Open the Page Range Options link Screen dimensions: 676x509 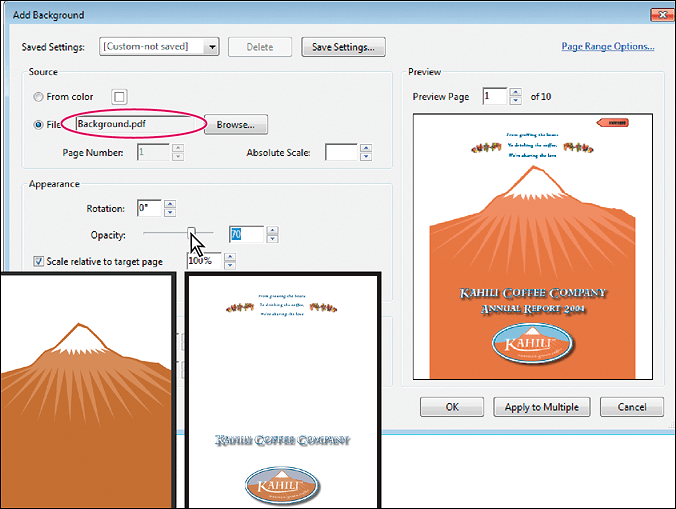coord(608,46)
